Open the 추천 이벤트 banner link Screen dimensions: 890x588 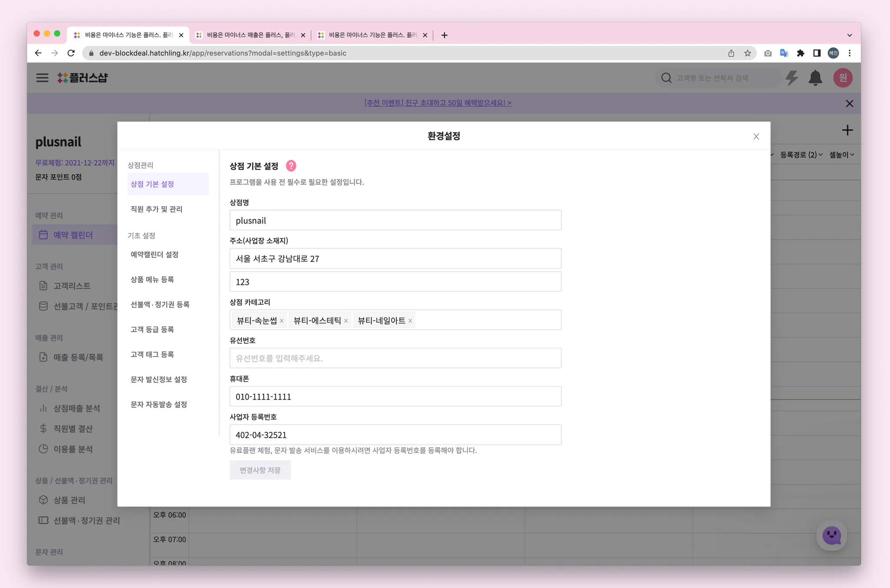438,103
